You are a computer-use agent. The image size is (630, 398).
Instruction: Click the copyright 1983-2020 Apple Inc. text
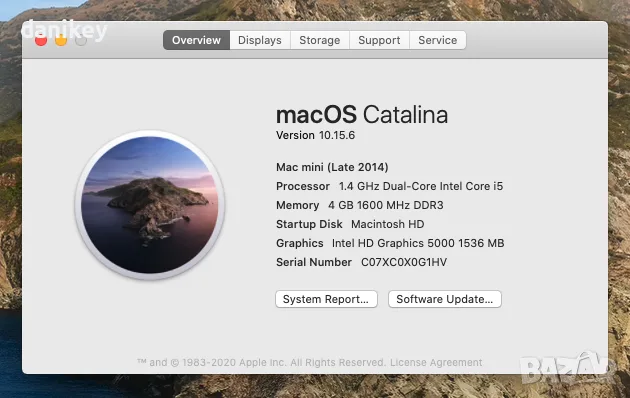click(x=261, y=362)
